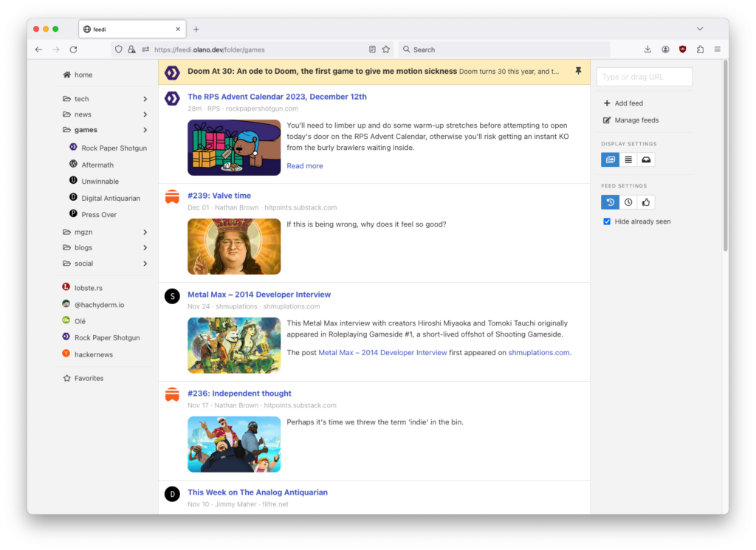Expand the news folder arrow
The height and width of the screenshot is (550, 756).
145,114
